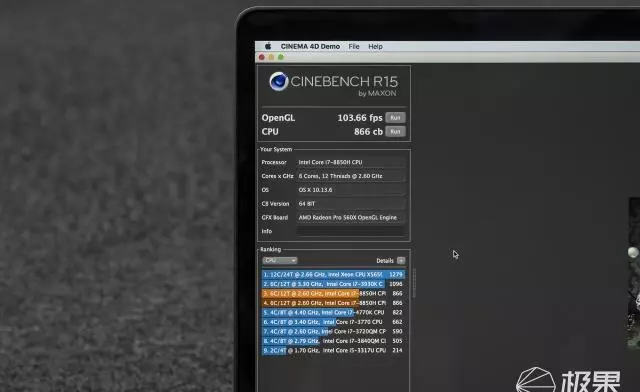Open the File menu
The image size is (640, 392).
tap(354, 47)
